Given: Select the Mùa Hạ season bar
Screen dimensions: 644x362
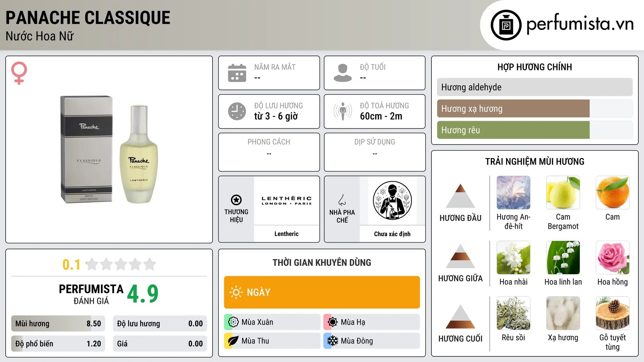Looking at the screenshot, I should click(x=372, y=322).
